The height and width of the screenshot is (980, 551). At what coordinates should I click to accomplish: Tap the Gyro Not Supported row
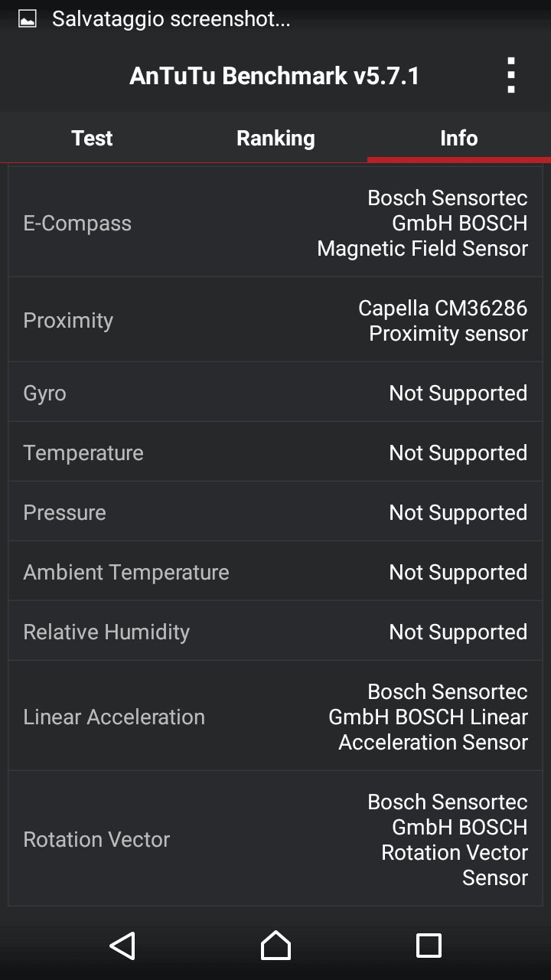click(275, 393)
